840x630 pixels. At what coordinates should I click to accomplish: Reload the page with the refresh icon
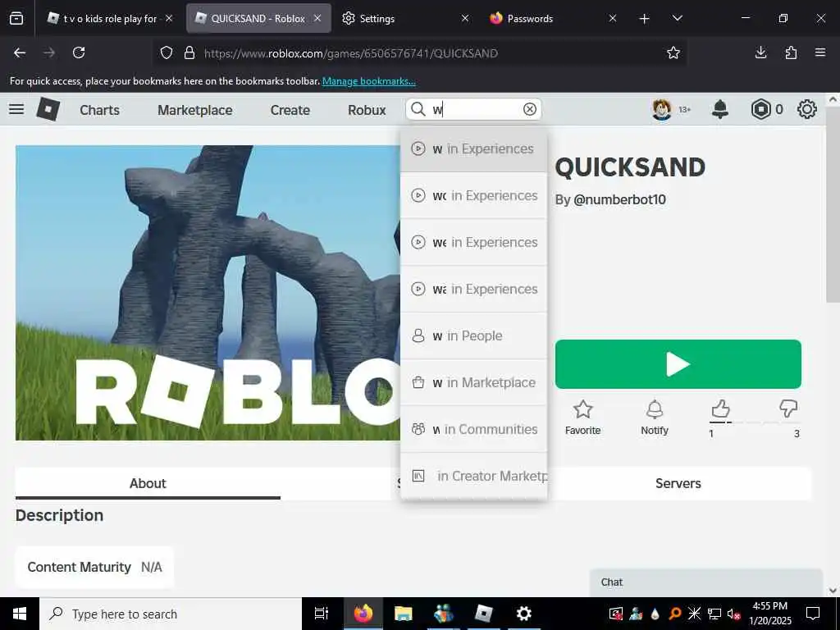[79, 52]
